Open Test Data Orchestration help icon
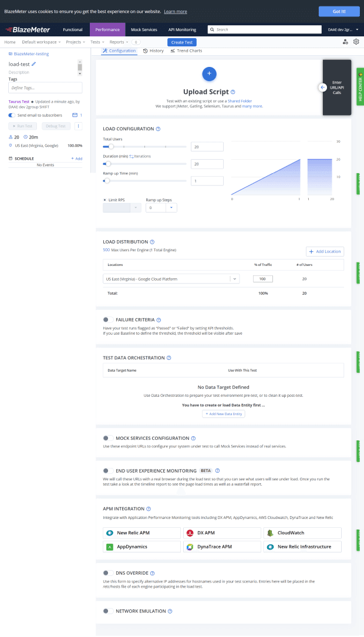Image resolution: width=364 pixels, height=637 pixels. [x=168, y=358]
